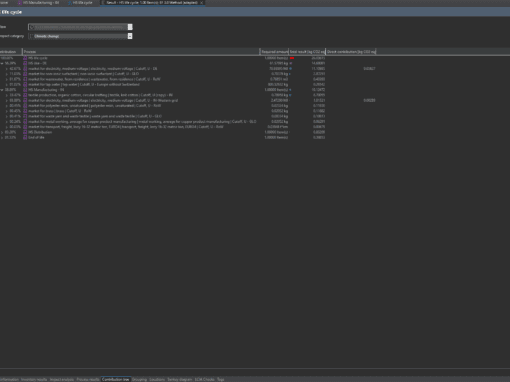Open the Flow selection dropdown
Screen dimensions: 510x382
[x=80, y=27]
